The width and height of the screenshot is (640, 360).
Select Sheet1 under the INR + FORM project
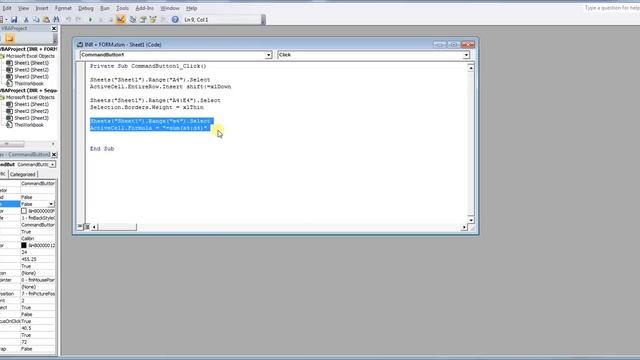pyautogui.click(x=31, y=63)
